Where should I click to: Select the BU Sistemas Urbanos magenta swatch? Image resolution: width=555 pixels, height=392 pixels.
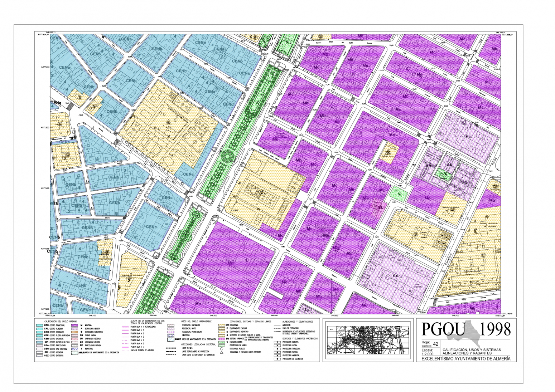pos(222,339)
